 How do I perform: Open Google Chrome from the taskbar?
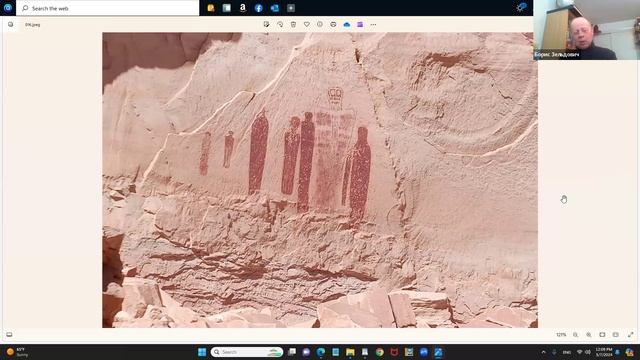[380, 352]
